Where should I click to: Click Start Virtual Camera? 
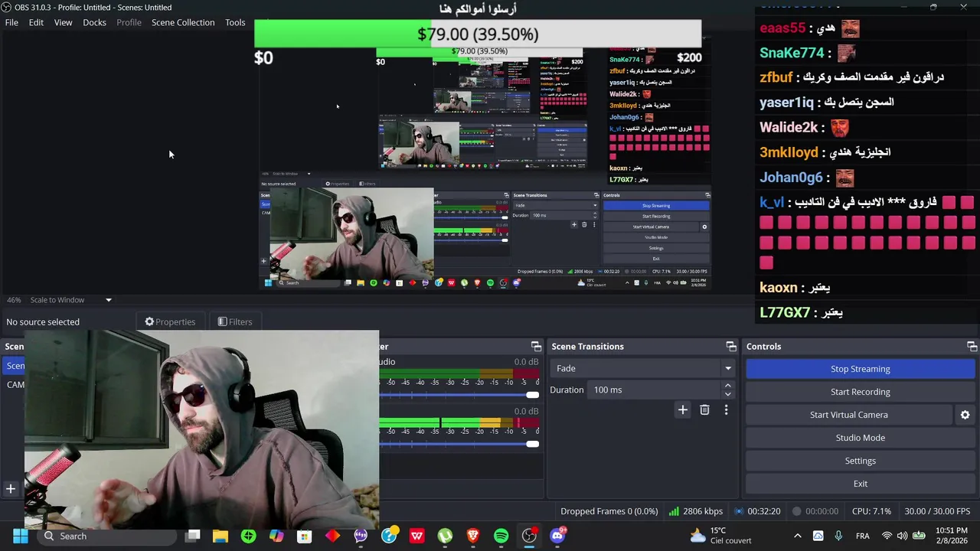point(849,415)
